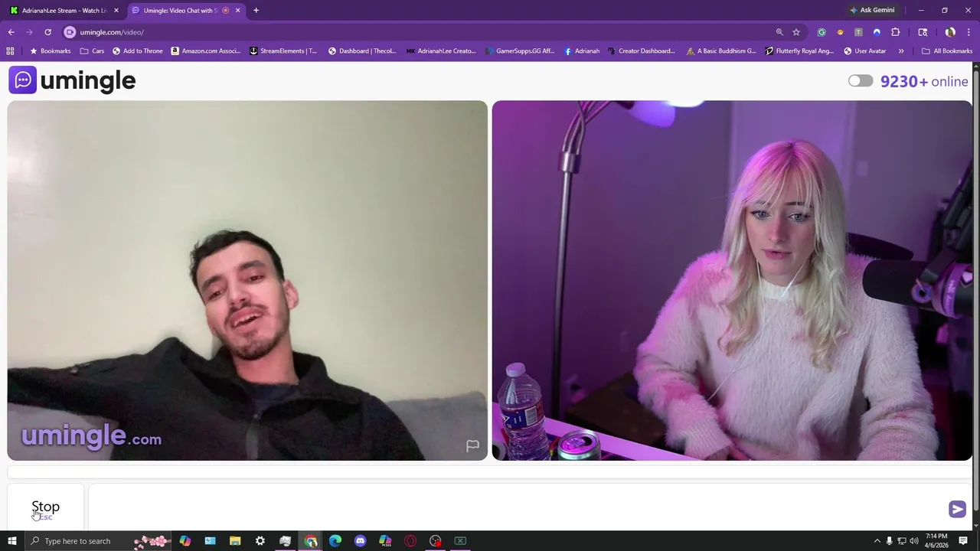
Task: Toggle the switch next to online count
Action: click(861, 81)
